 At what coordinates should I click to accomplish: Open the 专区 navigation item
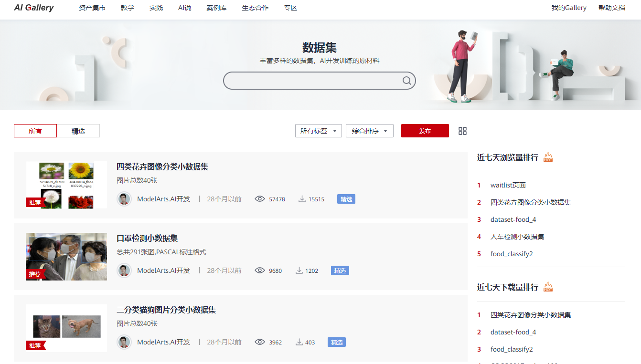coord(291,8)
